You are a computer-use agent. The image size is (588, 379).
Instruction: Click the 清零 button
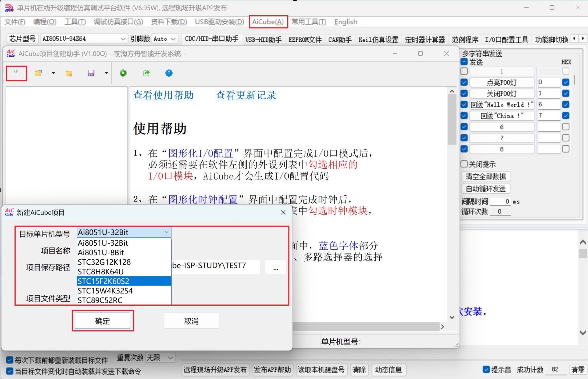click(578, 370)
